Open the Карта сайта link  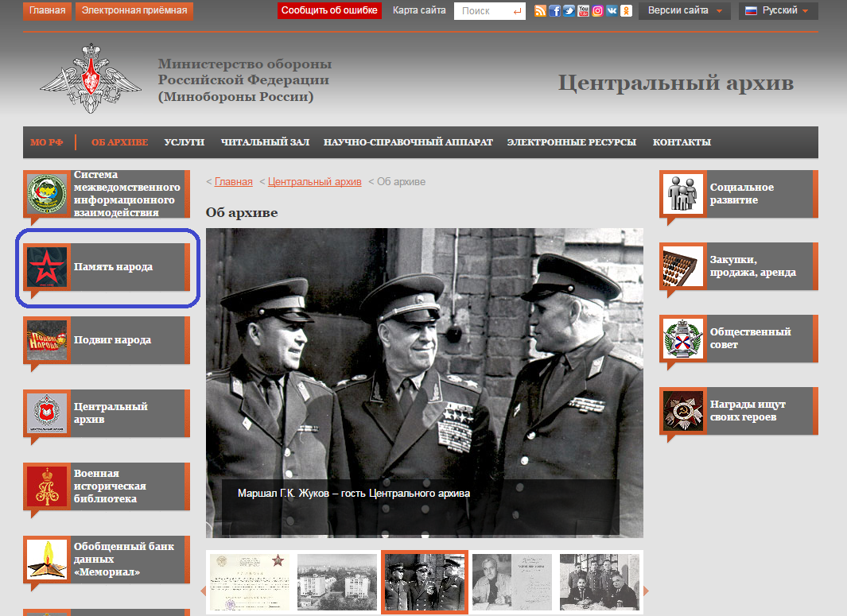pyautogui.click(x=419, y=11)
